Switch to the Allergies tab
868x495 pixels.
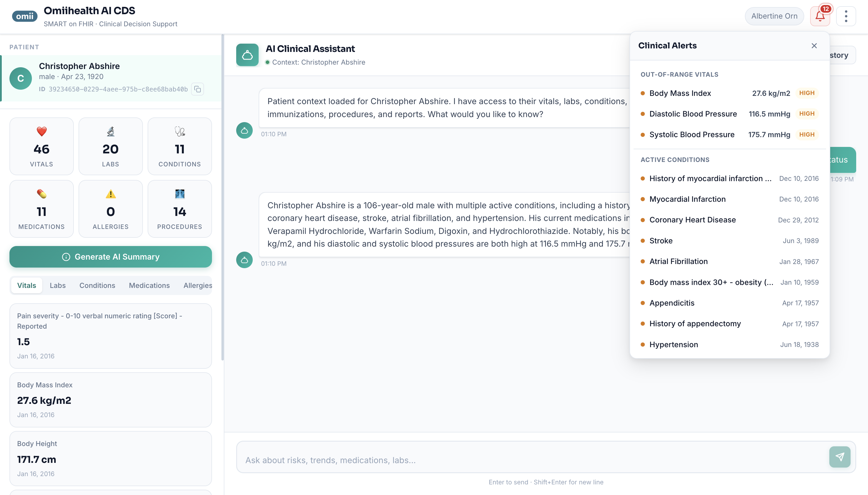tap(197, 285)
